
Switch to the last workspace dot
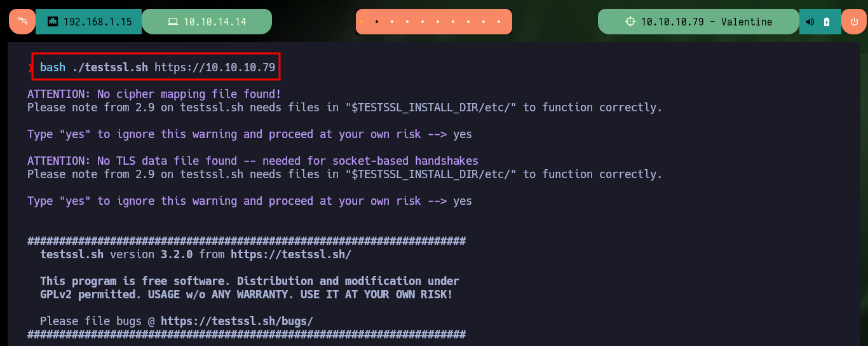click(500, 22)
